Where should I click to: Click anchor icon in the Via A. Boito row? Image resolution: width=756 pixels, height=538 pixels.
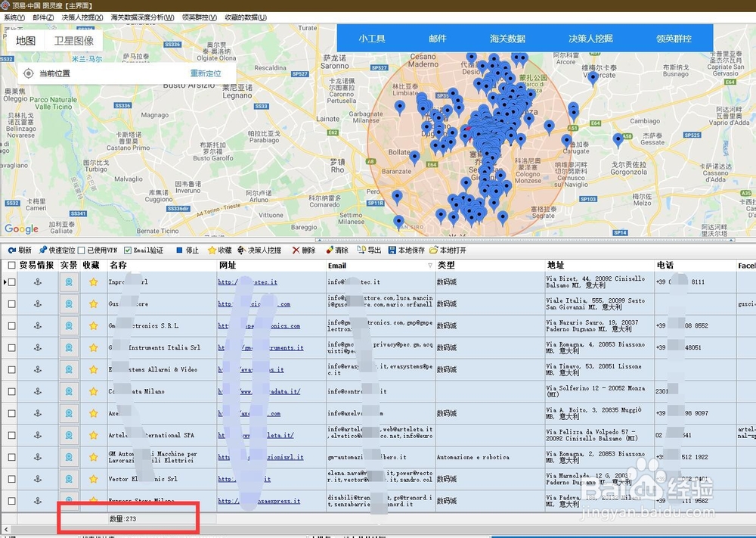(x=38, y=413)
